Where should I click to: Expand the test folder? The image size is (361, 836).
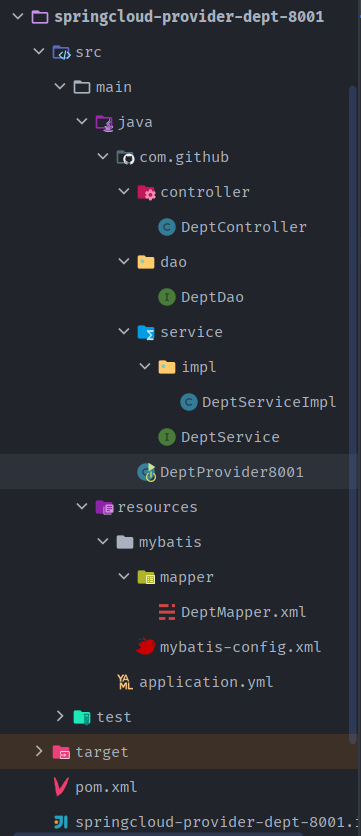60,716
